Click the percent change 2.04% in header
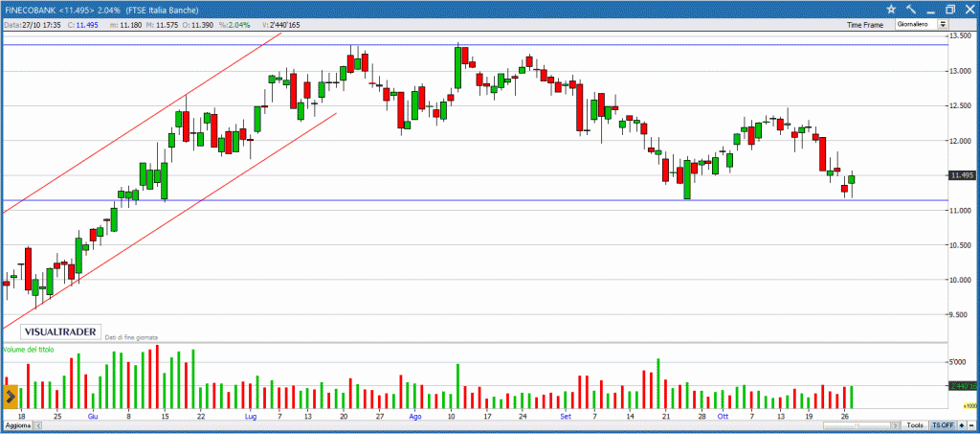This screenshot has height=434, width=980. [237, 25]
